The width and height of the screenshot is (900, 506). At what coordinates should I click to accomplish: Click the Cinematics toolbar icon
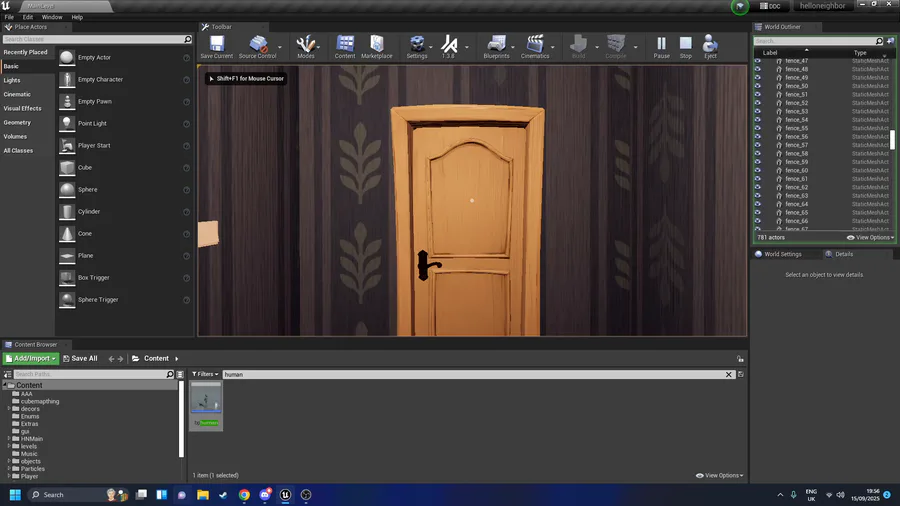[x=535, y=44]
